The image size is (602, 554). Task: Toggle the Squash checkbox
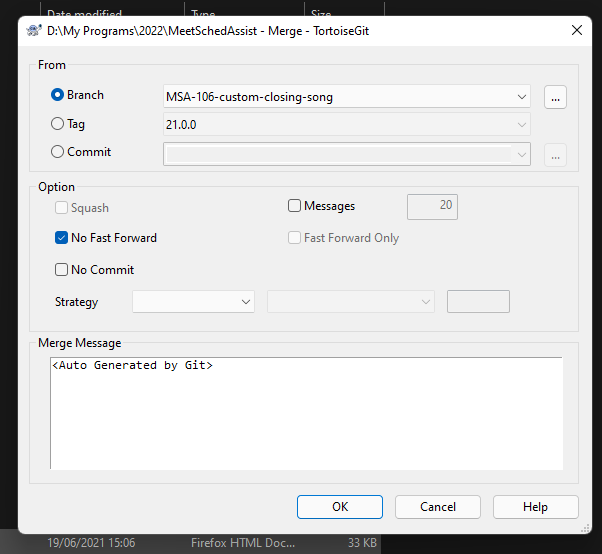(x=61, y=208)
